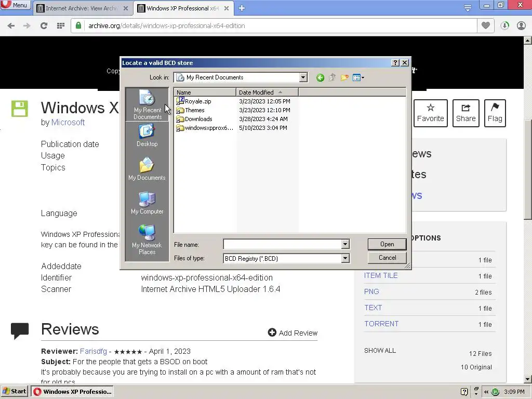Open the Speed Dial grid

tap(60, 26)
